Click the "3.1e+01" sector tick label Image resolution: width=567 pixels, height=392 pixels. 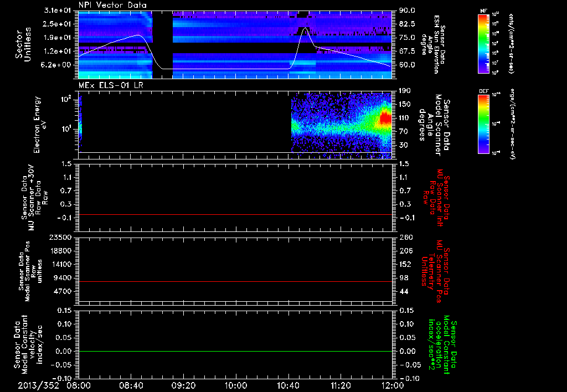[58, 11]
